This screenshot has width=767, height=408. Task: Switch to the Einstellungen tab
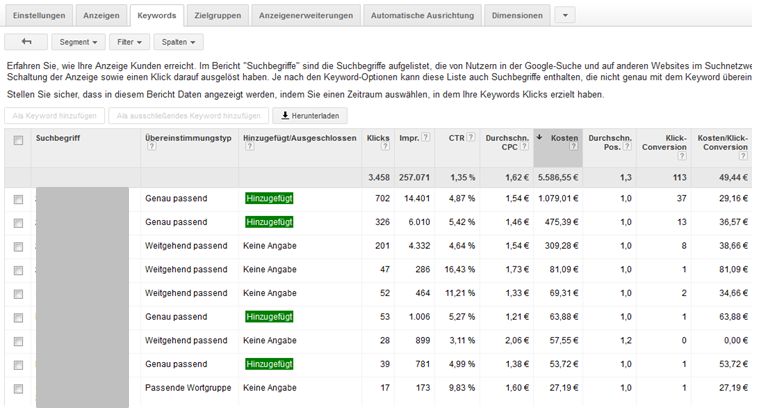pyautogui.click(x=39, y=15)
